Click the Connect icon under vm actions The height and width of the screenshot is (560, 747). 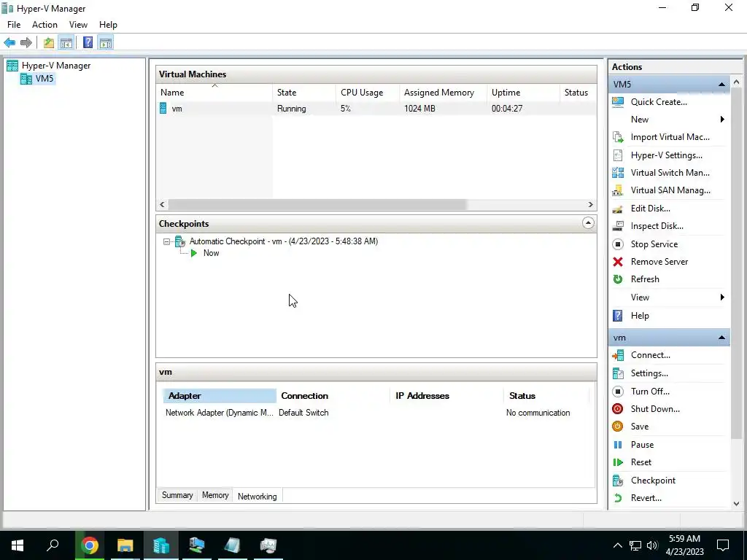coord(618,355)
